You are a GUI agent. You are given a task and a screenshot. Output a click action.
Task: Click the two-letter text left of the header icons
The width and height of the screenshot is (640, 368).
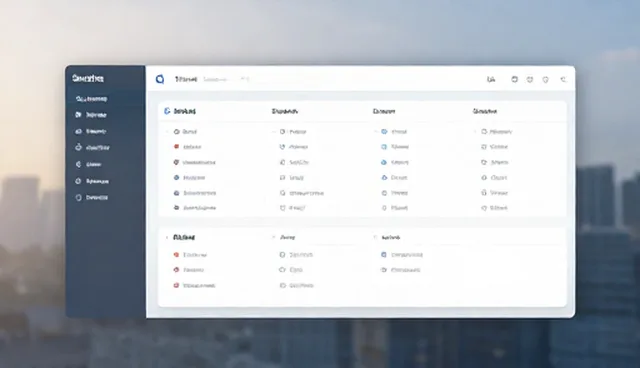[x=491, y=80]
